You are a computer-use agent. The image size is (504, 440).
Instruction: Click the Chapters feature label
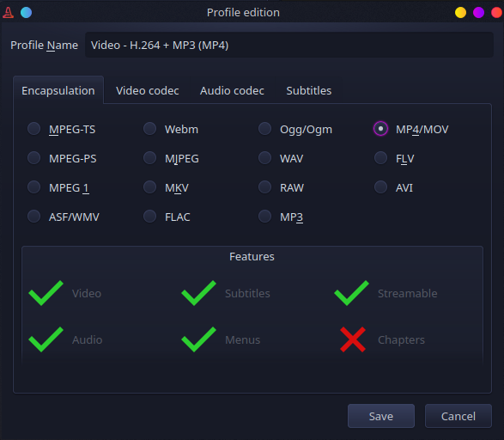(x=401, y=339)
